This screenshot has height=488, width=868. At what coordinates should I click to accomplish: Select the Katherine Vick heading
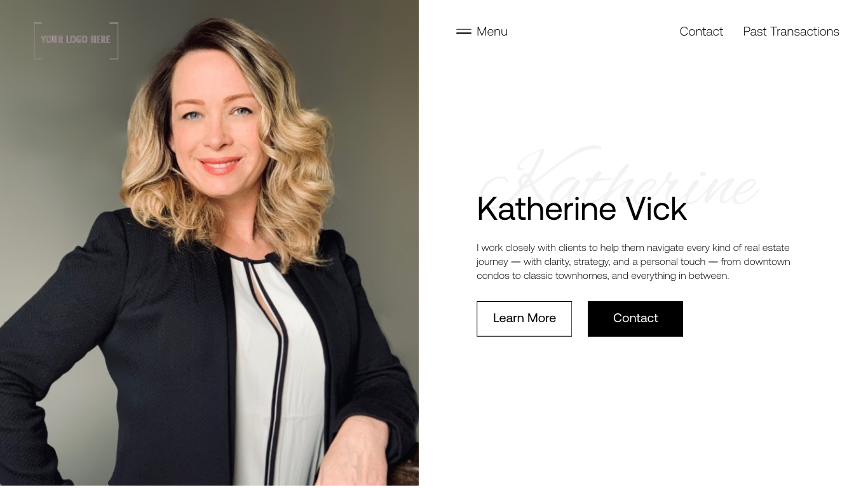pos(581,208)
